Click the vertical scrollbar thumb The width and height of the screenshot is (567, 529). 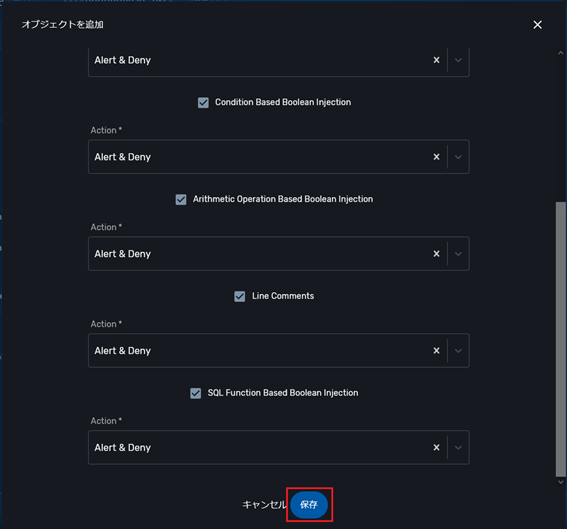pos(560,339)
